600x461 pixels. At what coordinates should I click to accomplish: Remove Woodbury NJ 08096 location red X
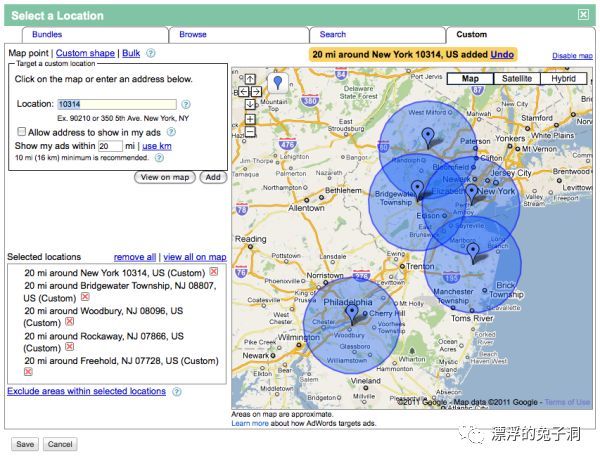pyautogui.click(x=69, y=322)
